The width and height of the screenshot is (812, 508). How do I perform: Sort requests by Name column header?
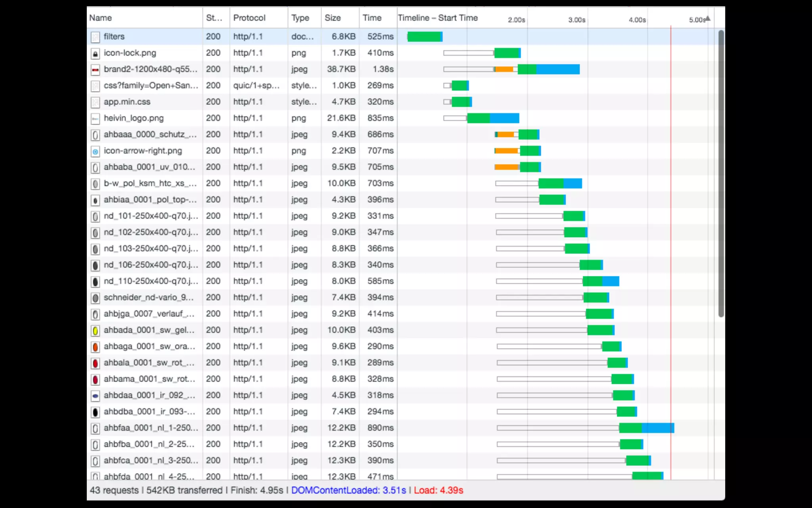[101, 18]
